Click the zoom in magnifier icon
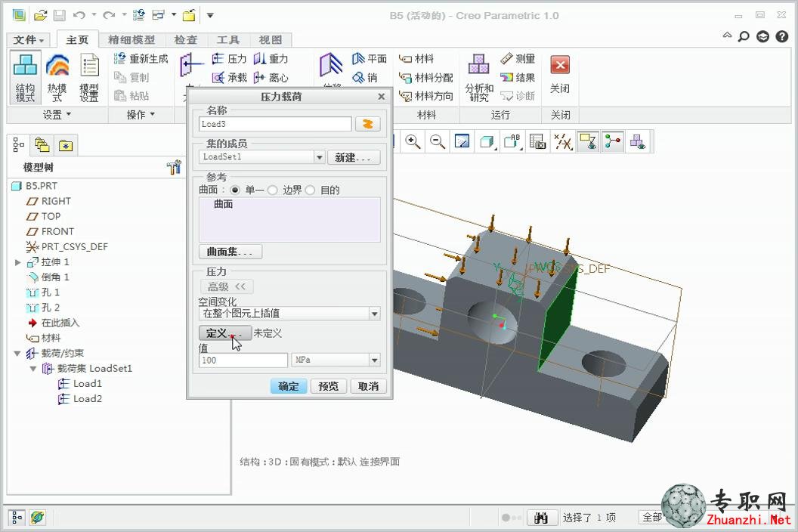 [x=413, y=141]
